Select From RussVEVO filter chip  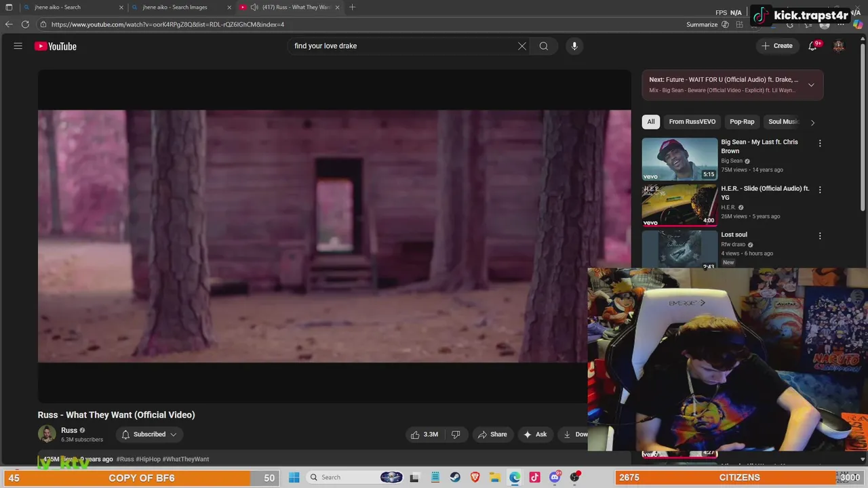click(692, 122)
